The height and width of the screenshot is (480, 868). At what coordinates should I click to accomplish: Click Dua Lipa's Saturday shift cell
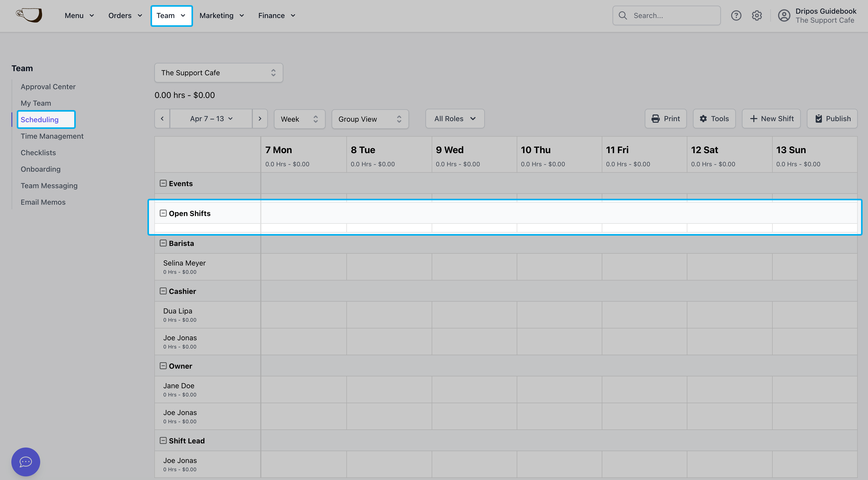(x=730, y=315)
